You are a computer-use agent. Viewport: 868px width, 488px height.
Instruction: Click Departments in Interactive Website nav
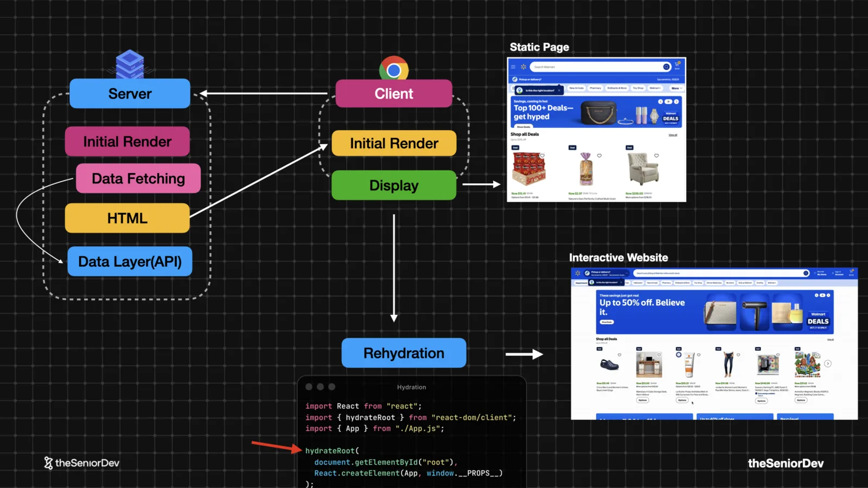point(581,283)
